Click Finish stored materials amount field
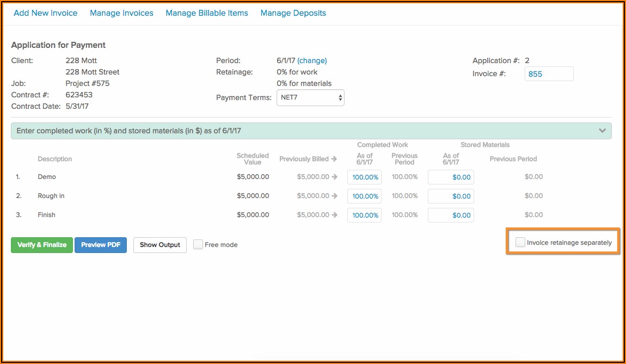The image size is (626, 364). click(451, 215)
